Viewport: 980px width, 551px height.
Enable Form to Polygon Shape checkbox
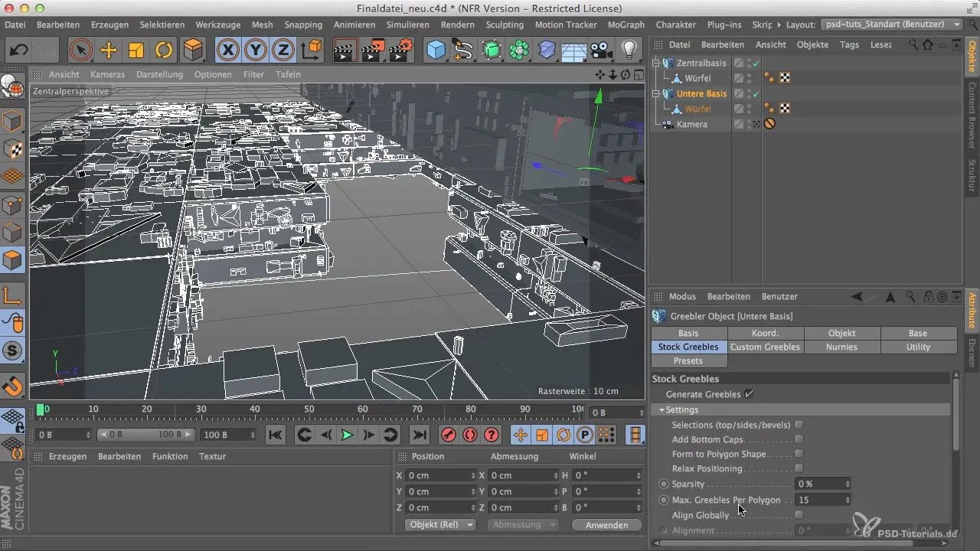click(x=799, y=454)
